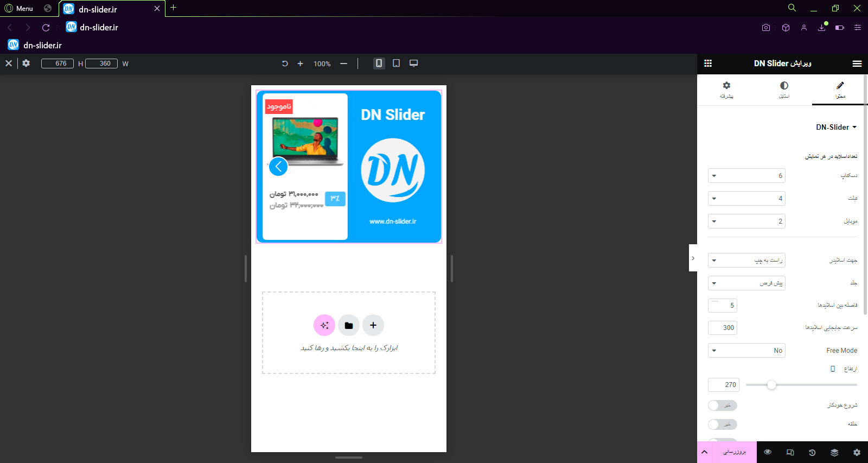Switch preview to desktop device
868x463 pixels.
coord(413,63)
